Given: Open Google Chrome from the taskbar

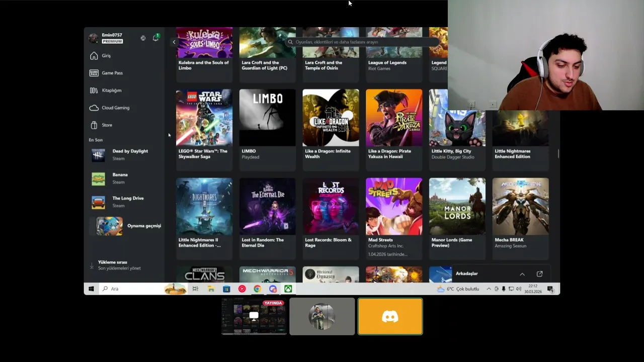Looking at the screenshot, I should [x=257, y=289].
